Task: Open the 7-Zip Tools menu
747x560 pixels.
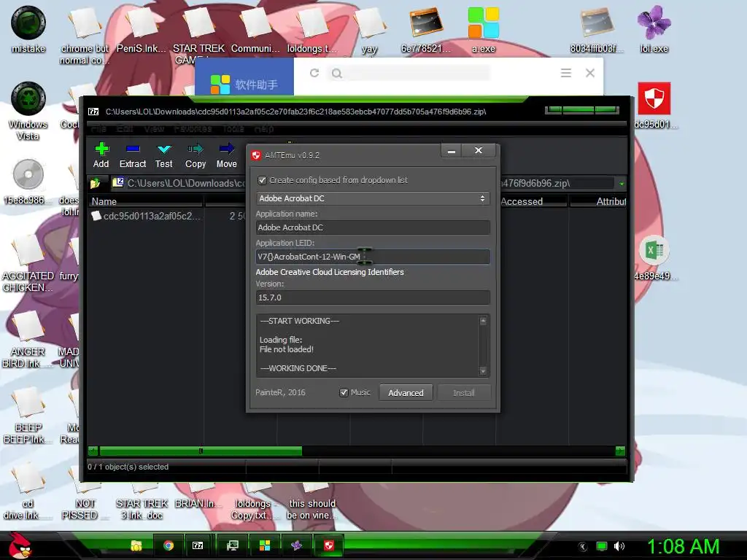Action: (x=233, y=128)
